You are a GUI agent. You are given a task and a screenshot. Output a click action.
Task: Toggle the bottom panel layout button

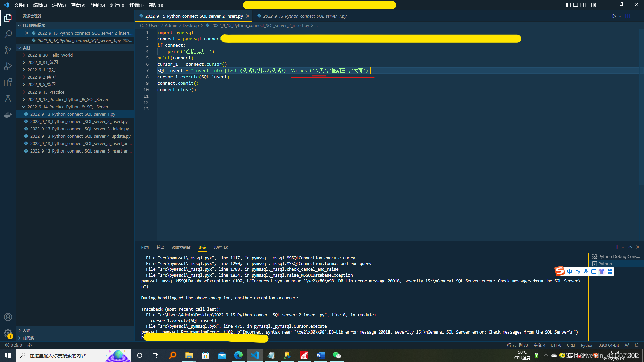tap(576, 5)
